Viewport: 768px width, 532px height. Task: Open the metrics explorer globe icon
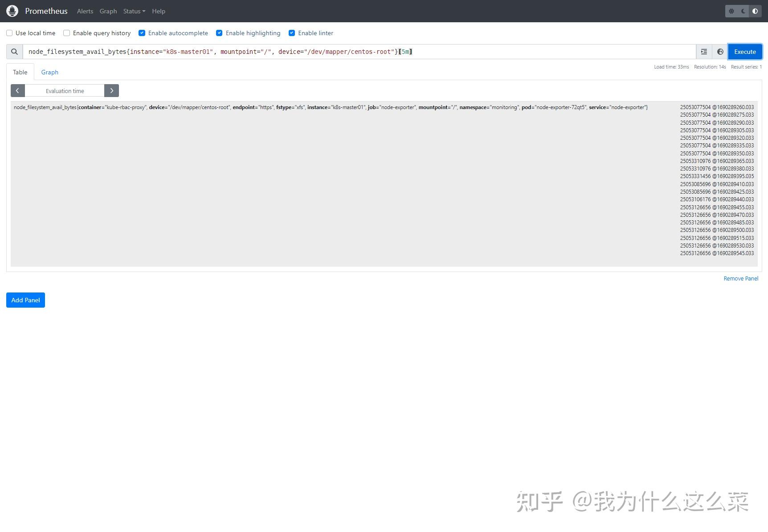720,52
